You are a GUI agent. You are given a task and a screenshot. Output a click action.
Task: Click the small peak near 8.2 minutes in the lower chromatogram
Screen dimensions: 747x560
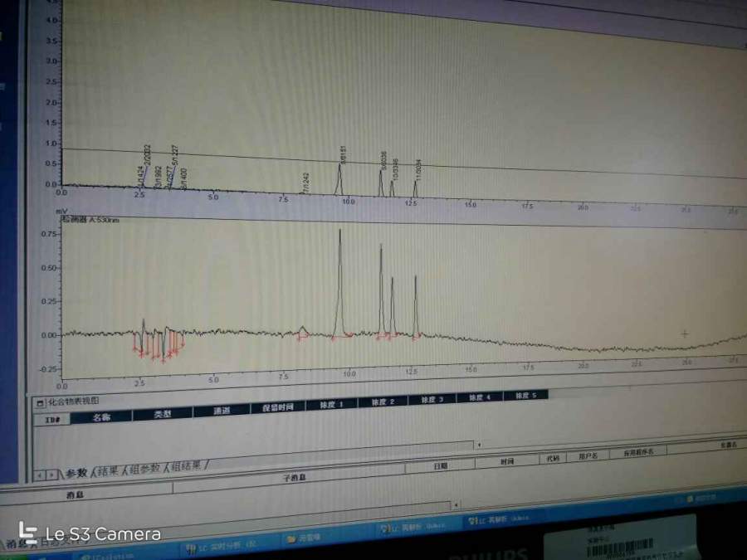302,330
